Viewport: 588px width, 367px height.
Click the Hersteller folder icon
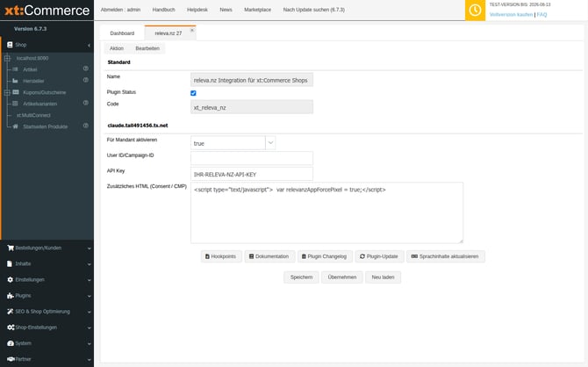pos(15,81)
